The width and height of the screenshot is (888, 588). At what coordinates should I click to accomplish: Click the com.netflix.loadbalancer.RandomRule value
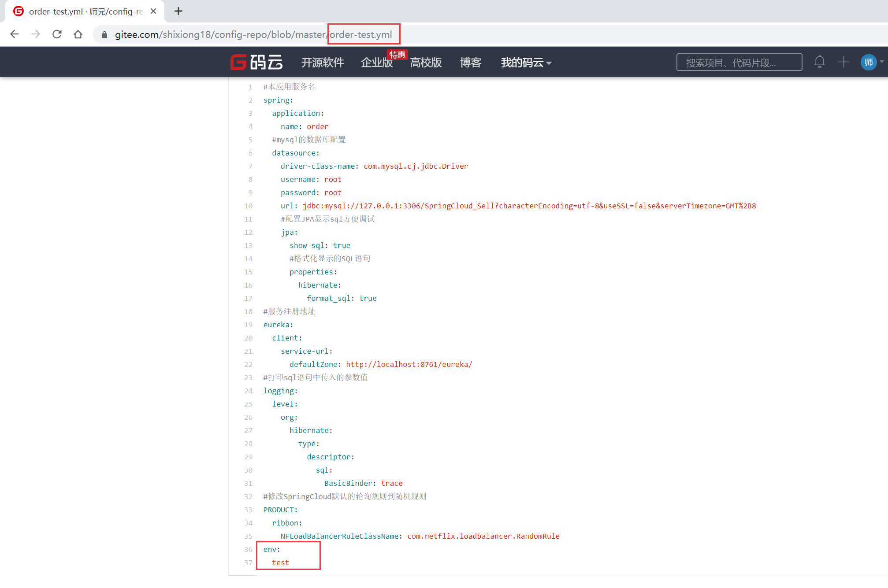click(483, 536)
